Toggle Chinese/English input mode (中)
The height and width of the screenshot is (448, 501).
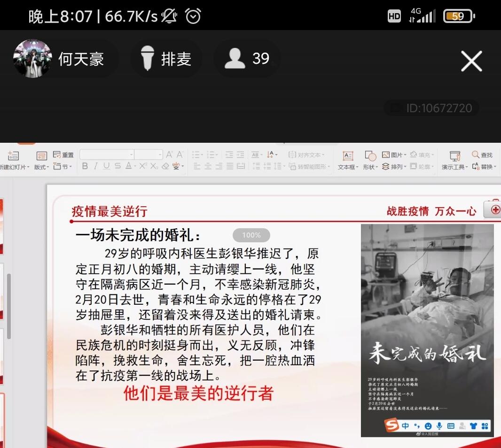(405, 426)
